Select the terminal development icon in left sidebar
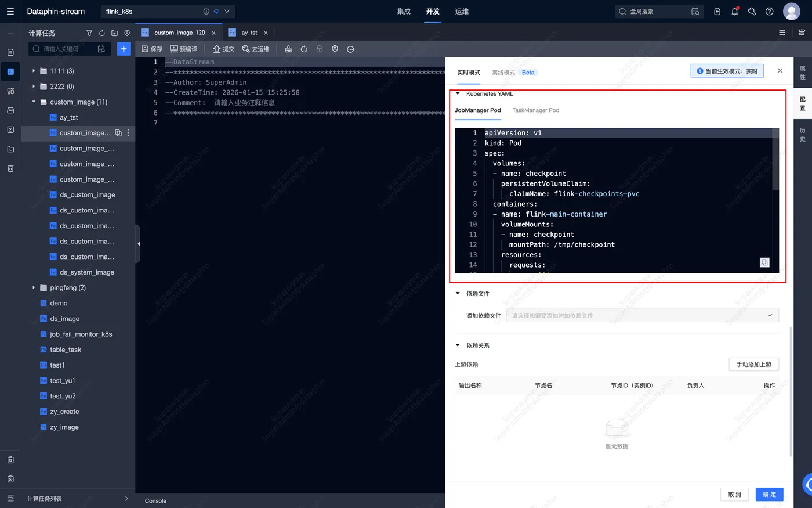This screenshot has width=812, height=508. 10,71
